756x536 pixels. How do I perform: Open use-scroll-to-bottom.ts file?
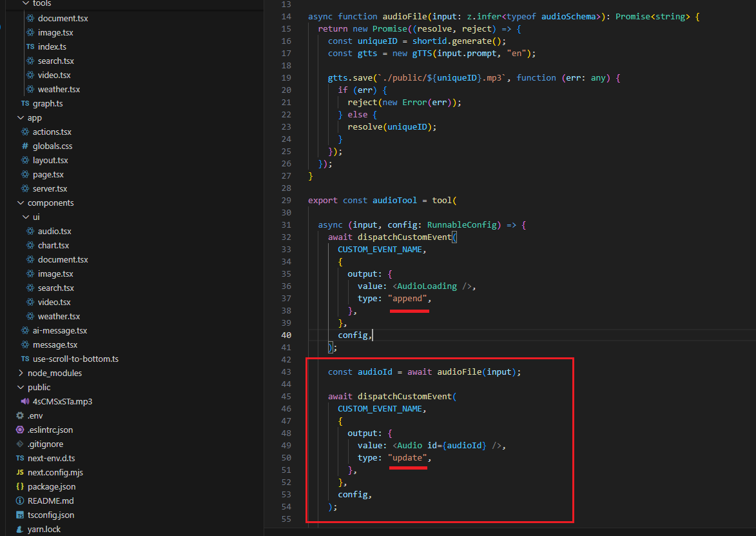click(75, 359)
